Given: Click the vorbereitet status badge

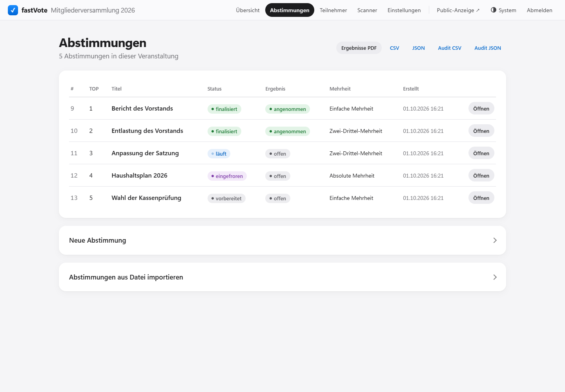Looking at the screenshot, I should (x=226, y=198).
